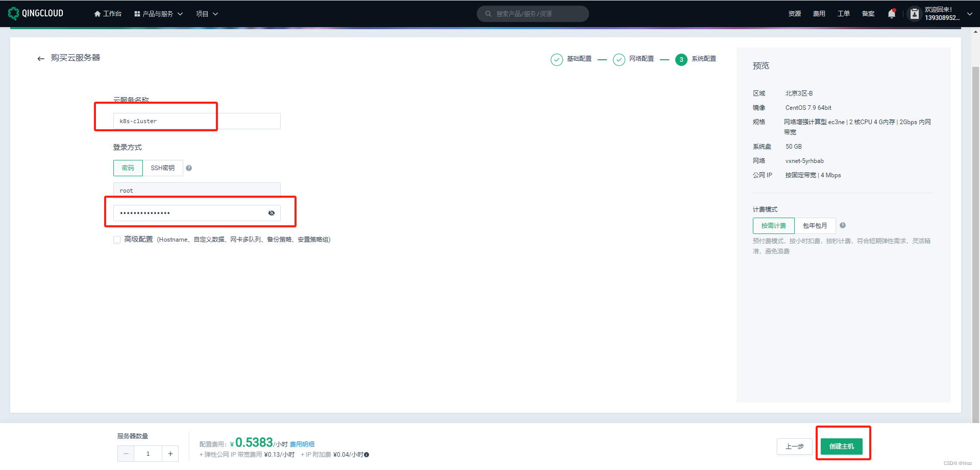Select 包年包月 billing mode

pos(815,226)
